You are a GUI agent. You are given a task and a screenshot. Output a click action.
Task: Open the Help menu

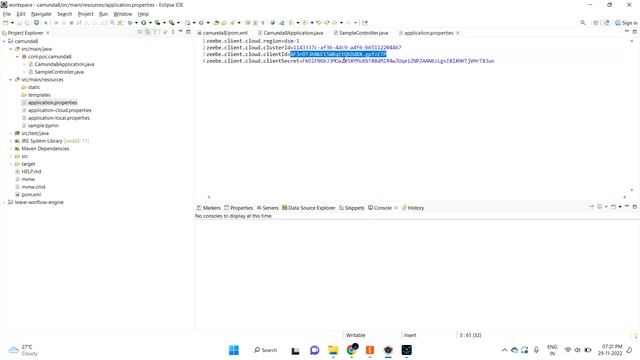pyautogui.click(x=143, y=14)
